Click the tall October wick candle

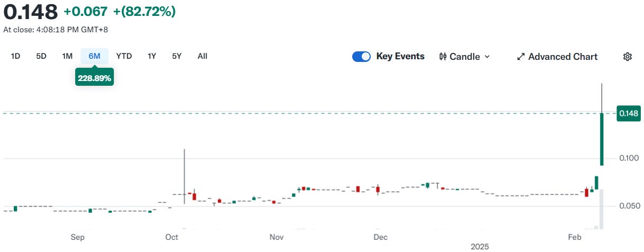pyautogui.click(x=184, y=176)
